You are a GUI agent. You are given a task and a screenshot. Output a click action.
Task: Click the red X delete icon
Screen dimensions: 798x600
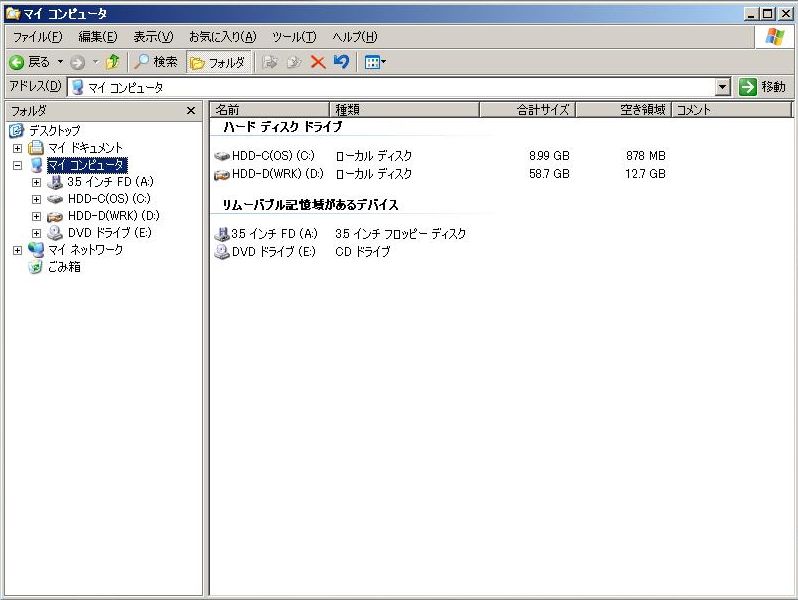tap(318, 63)
